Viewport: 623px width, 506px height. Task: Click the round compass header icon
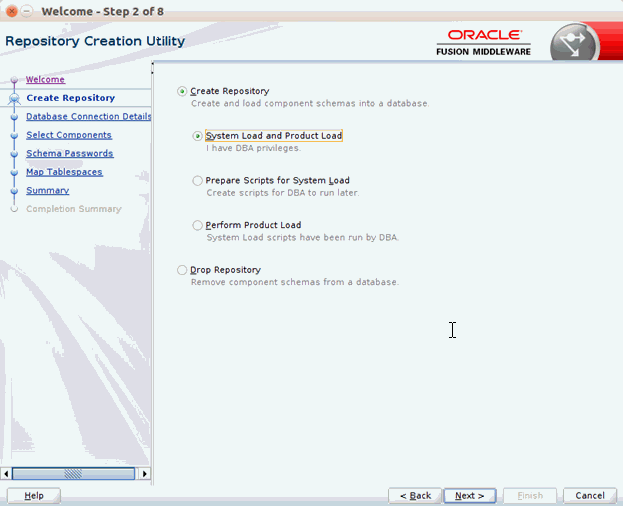tap(575, 44)
